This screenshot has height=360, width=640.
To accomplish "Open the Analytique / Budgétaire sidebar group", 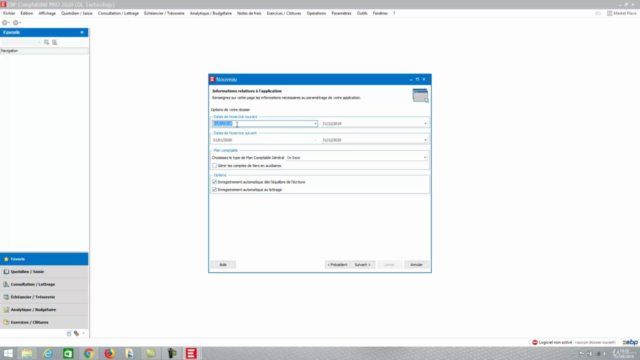I will [44, 310].
